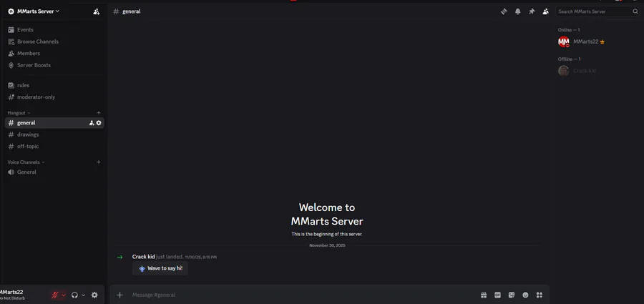Open MMarts22 member profile

click(599, 41)
